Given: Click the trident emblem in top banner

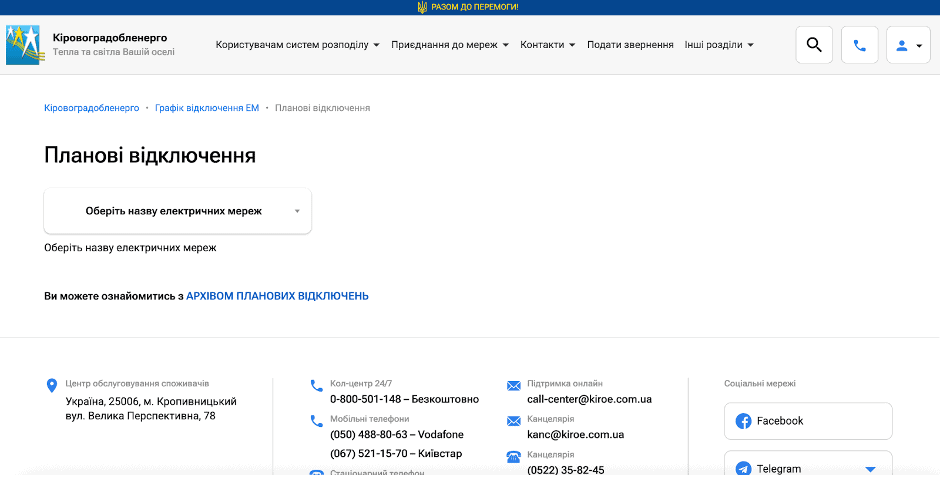Looking at the screenshot, I should click(422, 7).
